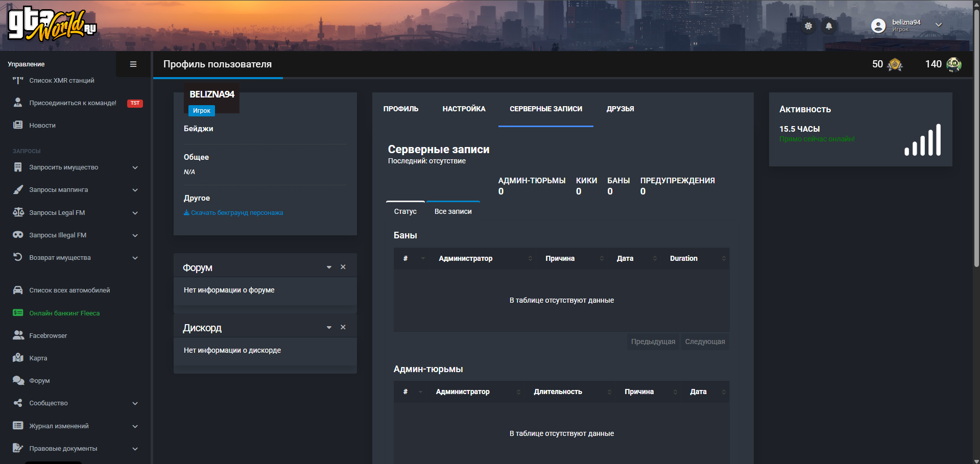Open the notifications bell icon
This screenshot has width=980, height=464.
(x=828, y=26)
